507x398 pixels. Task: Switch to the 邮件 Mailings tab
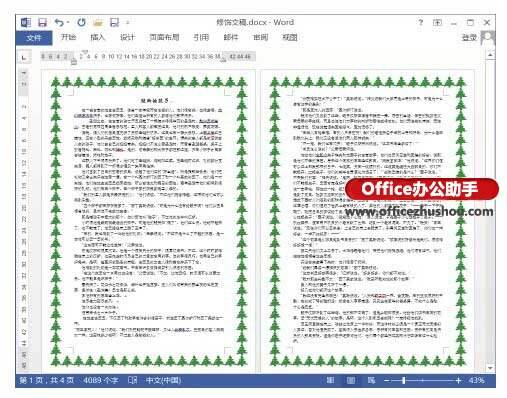tap(231, 37)
